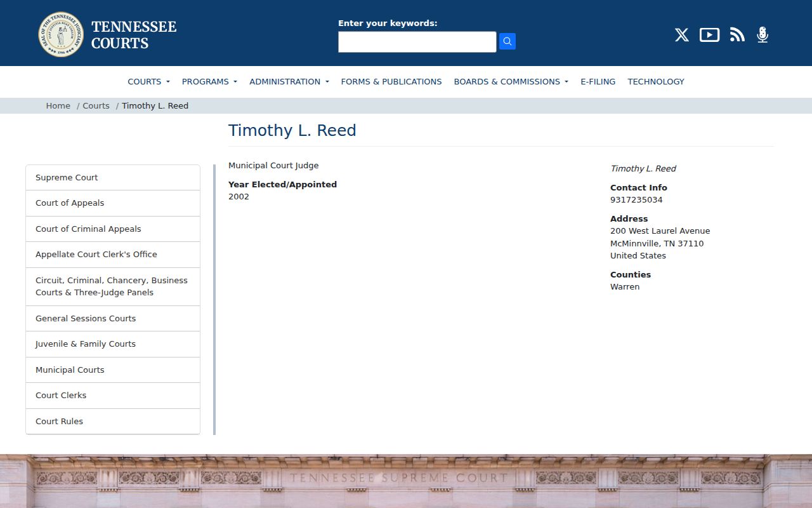812x508 pixels.
Task: Click the address line 200 West Laurel Avenue
Action: pyautogui.click(x=660, y=231)
